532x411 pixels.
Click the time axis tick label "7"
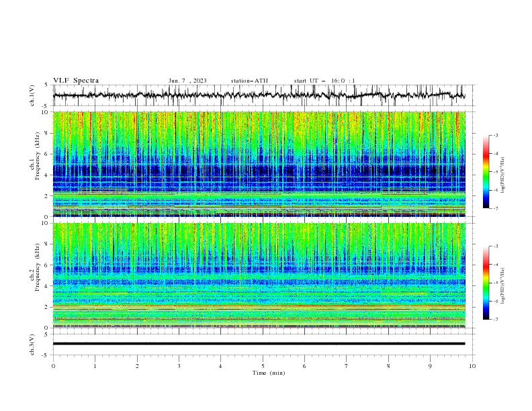point(347,366)
